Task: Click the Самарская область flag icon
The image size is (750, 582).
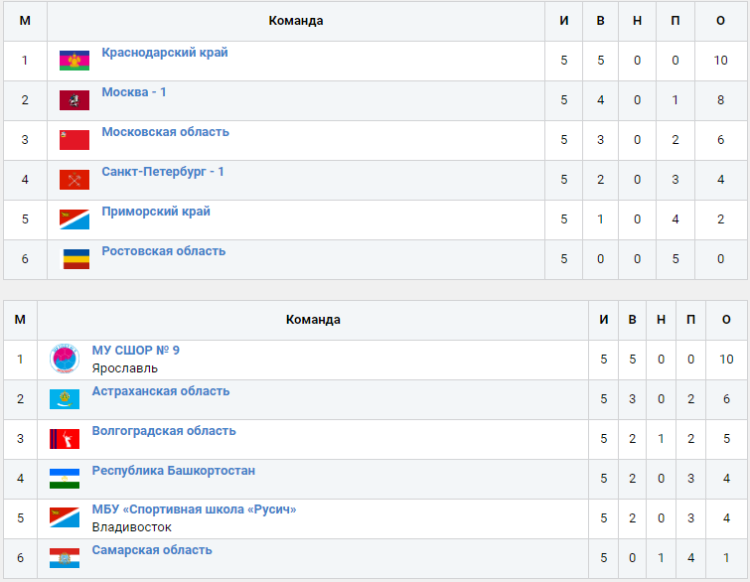Action: (x=65, y=558)
